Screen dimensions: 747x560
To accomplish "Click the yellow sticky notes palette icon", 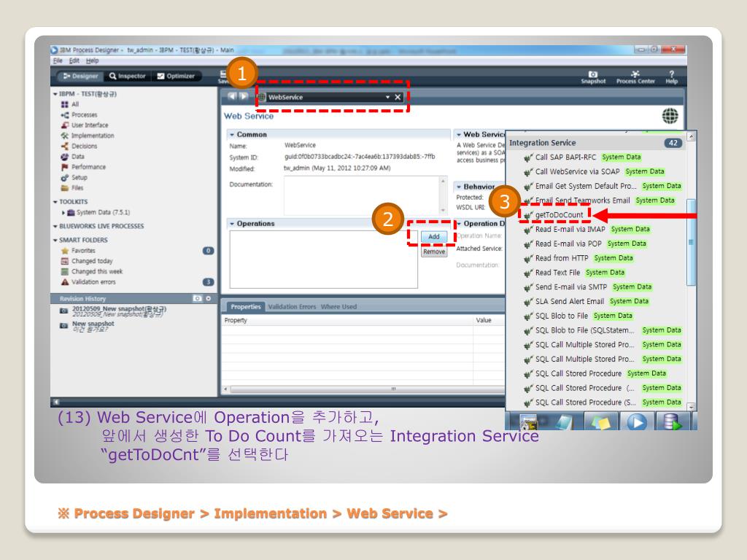I will pos(600,422).
